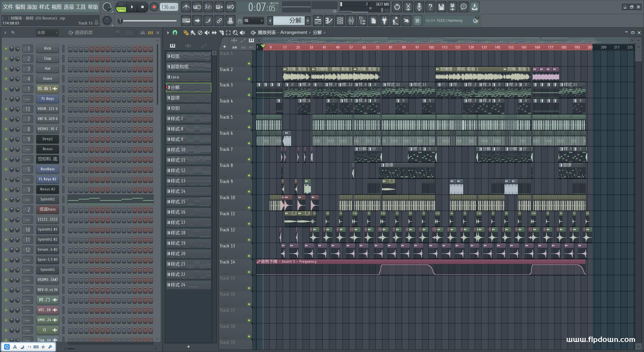Screen dimensions: 644x352
Task: Open the 添加 (Add) menu
Action: pos(32,7)
